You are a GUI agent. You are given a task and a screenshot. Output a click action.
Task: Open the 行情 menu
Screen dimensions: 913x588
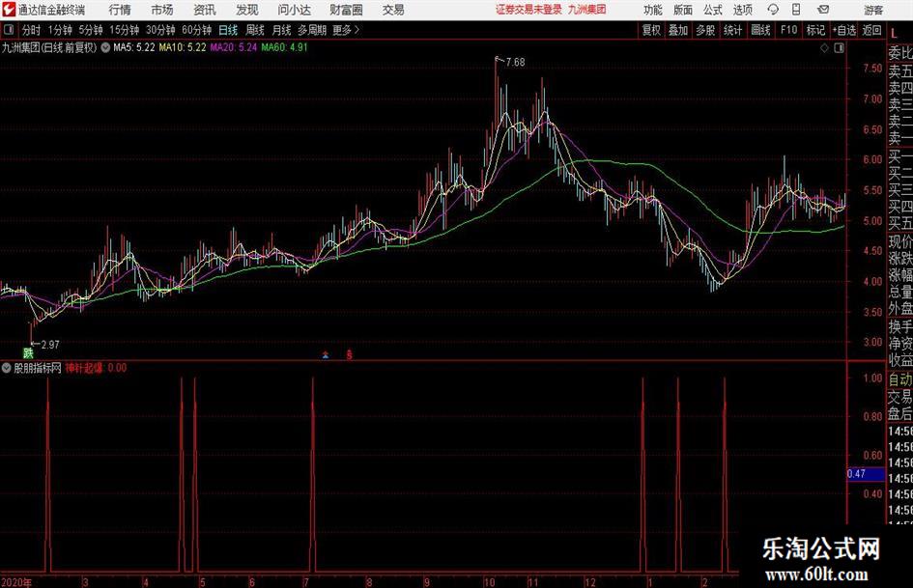[x=120, y=10]
